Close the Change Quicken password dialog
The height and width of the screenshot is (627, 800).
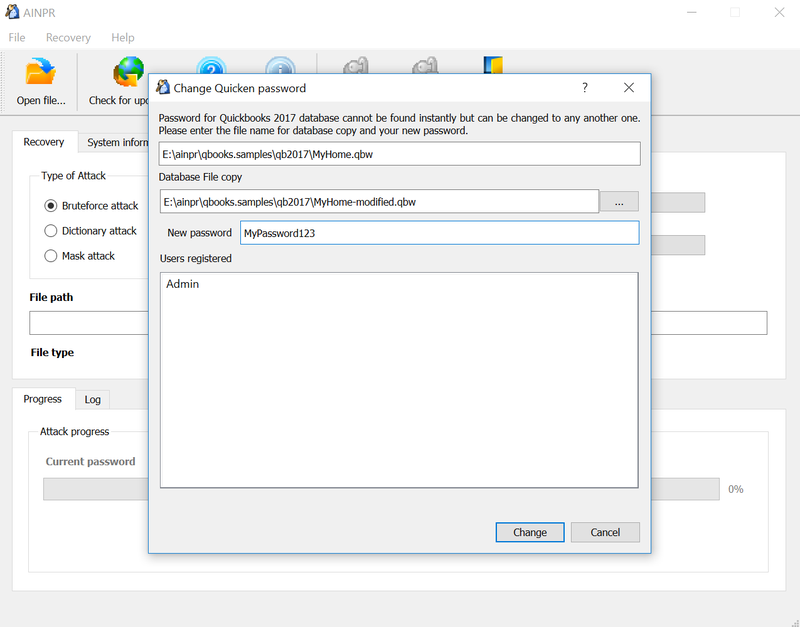pyautogui.click(x=629, y=88)
